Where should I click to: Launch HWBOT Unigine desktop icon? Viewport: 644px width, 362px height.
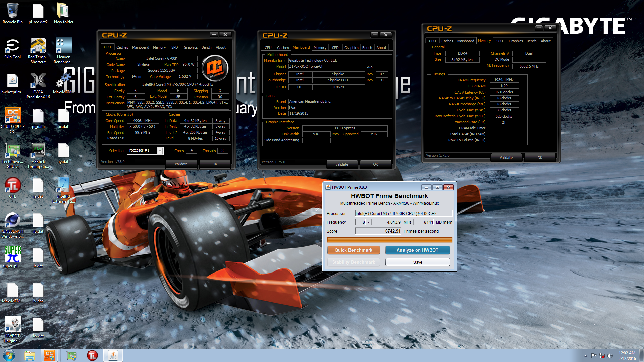(13, 329)
